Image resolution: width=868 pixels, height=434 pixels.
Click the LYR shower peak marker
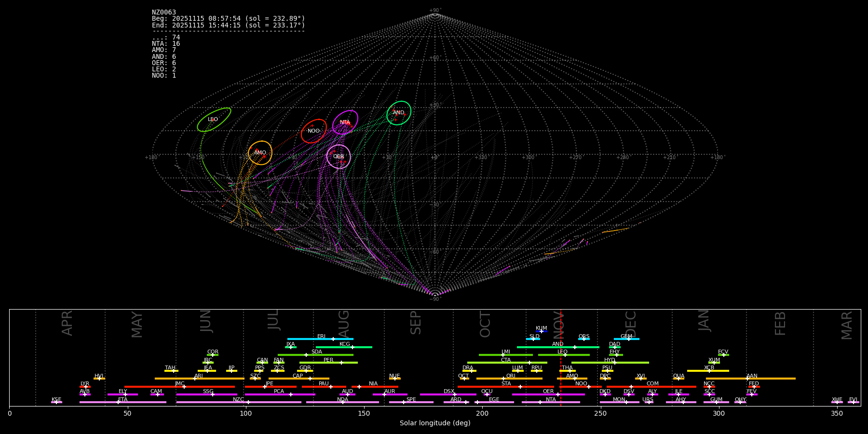[86, 387]
